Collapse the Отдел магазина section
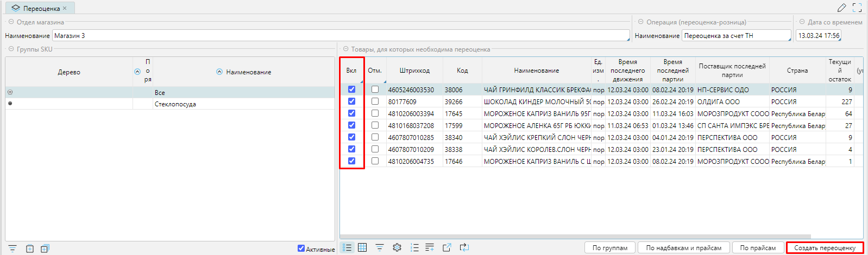 point(11,22)
